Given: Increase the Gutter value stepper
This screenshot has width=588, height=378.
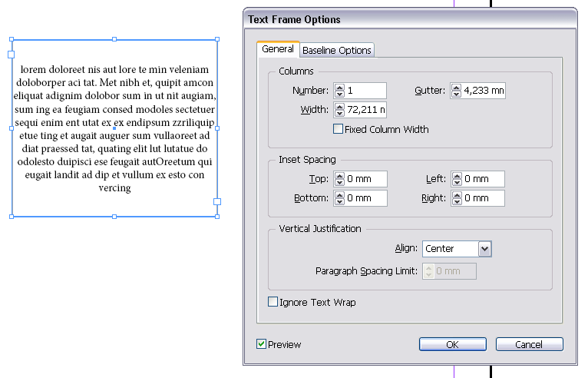Looking at the screenshot, I should [457, 88].
